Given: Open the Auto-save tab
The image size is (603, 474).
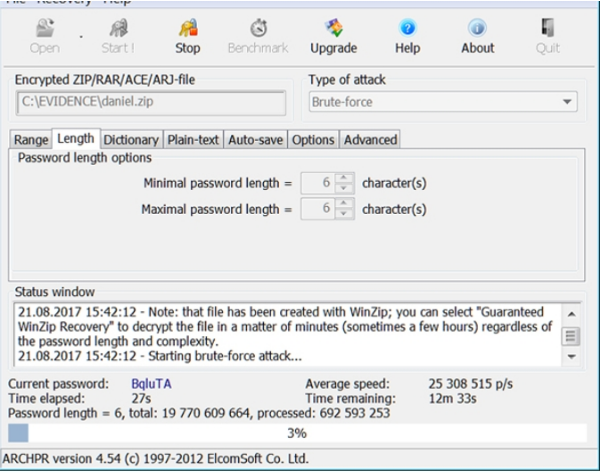Looking at the screenshot, I should click(255, 140).
